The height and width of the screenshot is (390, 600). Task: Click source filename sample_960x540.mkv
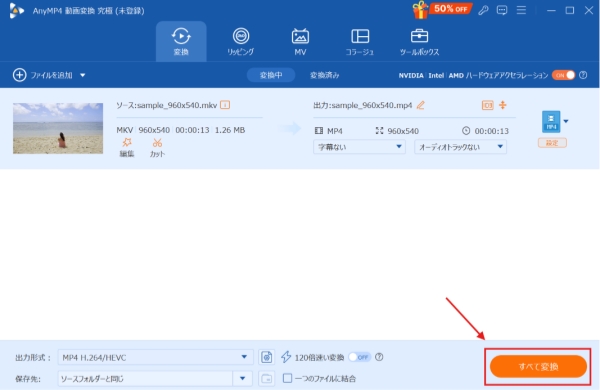pyautogui.click(x=177, y=105)
